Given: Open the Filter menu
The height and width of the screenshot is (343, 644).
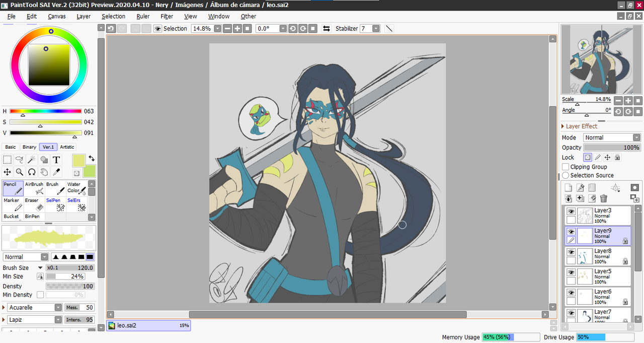Looking at the screenshot, I should pyautogui.click(x=167, y=16).
